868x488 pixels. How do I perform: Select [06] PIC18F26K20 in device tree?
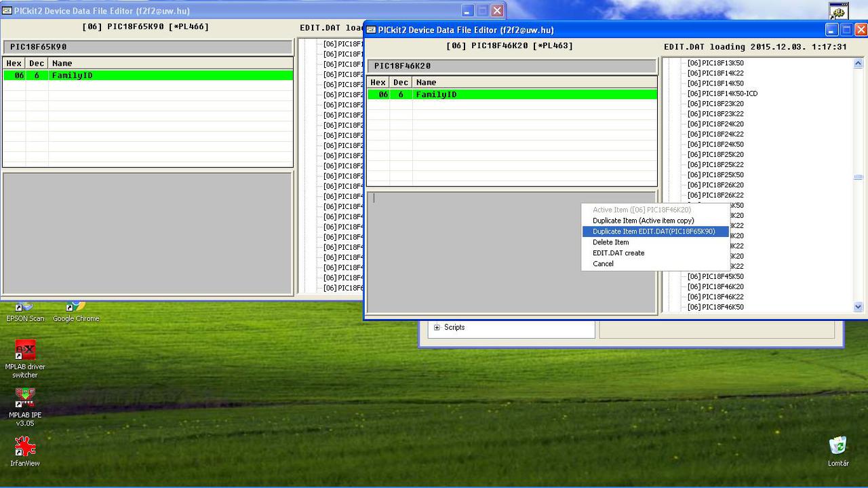[715, 185]
